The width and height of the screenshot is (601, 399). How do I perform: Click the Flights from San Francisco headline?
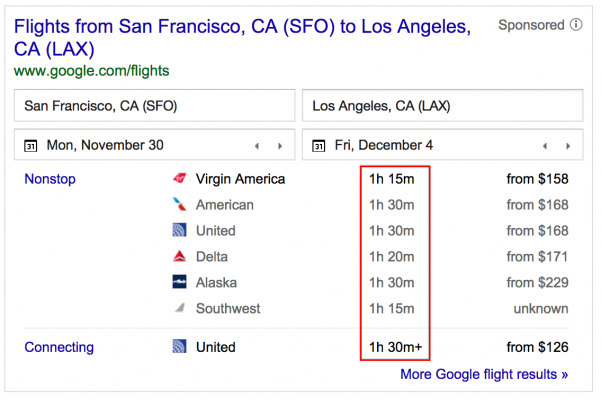(242, 38)
